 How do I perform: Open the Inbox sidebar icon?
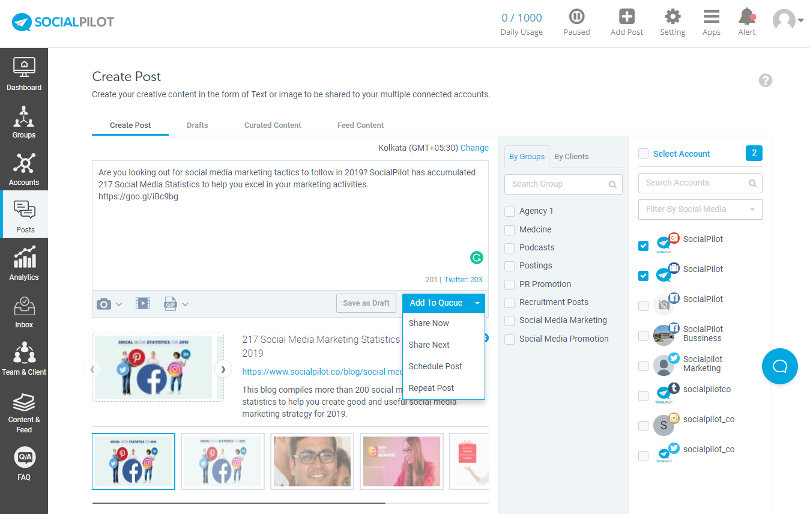click(24, 310)
